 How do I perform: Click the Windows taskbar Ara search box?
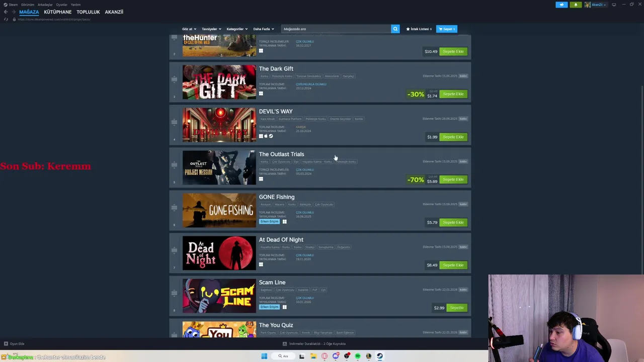[x=283, y=356]
